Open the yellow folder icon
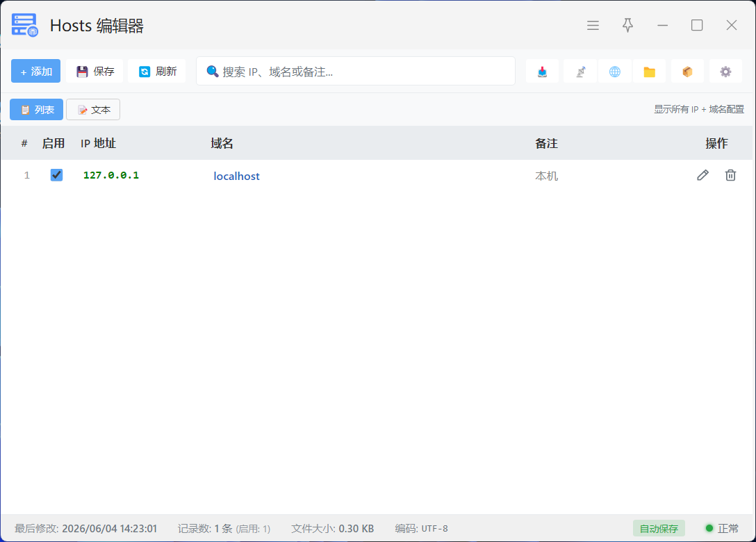The image size is (756, 542). point(650,72)
